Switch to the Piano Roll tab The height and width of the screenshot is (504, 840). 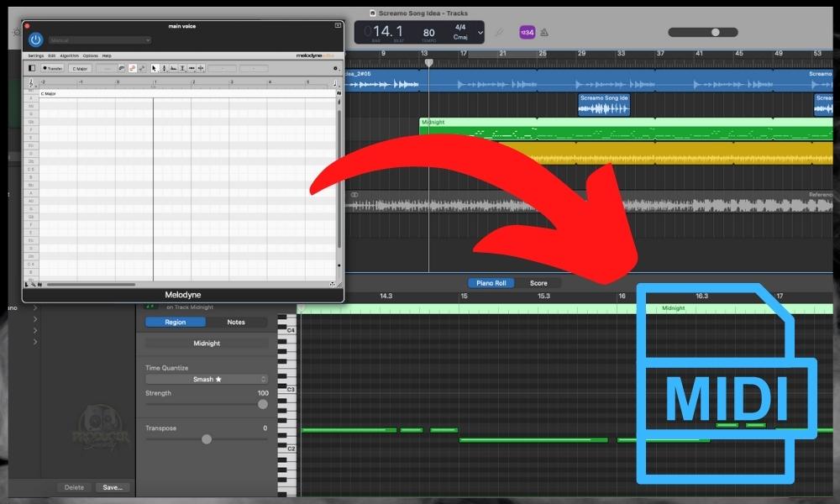pyautogui.click(x=491, y=283)
